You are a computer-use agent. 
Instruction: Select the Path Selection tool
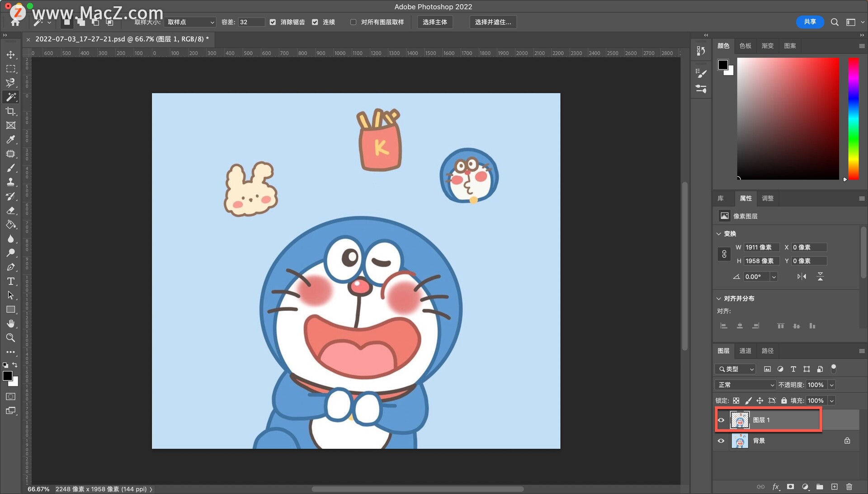pyautogui.click(x=10, y=295)
